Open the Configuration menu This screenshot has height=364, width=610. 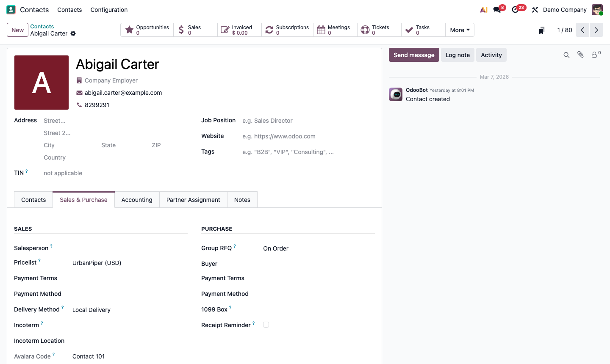coord(109,9)
